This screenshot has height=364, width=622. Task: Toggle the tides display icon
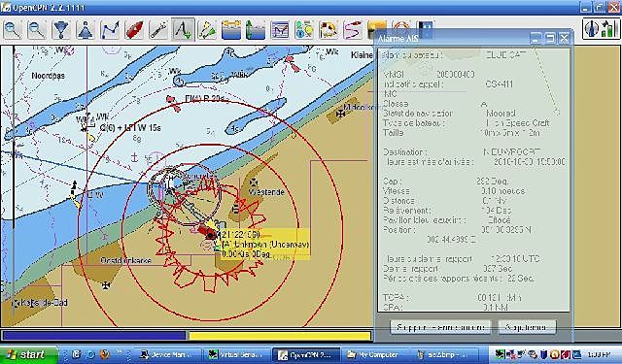tap(256, 30)
